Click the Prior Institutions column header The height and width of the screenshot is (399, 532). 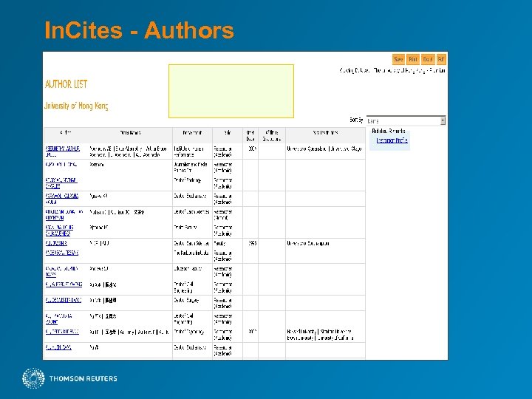325,133
